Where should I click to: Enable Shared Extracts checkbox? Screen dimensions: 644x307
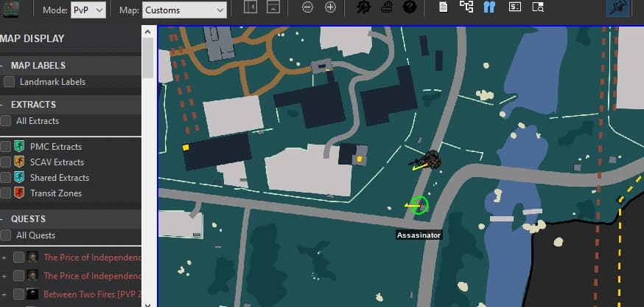[5, 177]
